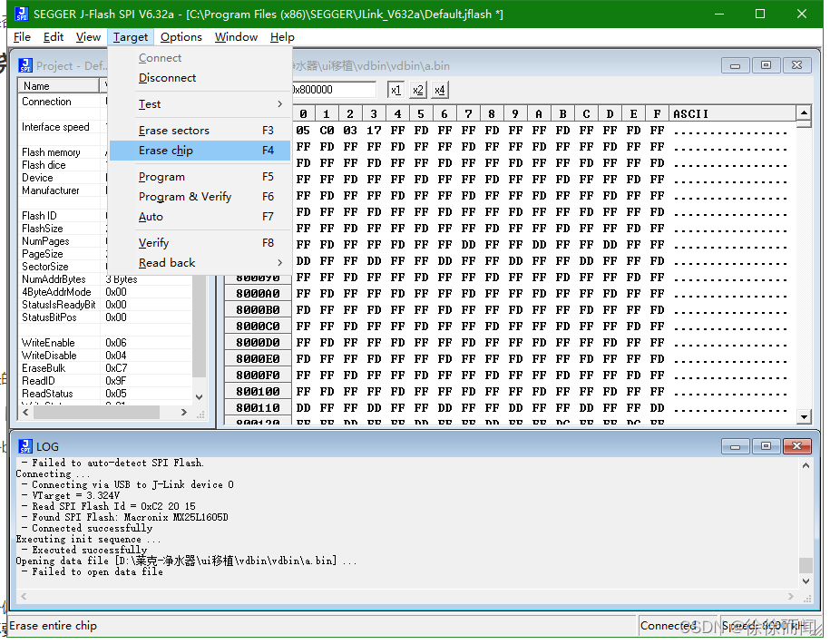
Task: Select the Interface speed row
Action: coord(63,126)
